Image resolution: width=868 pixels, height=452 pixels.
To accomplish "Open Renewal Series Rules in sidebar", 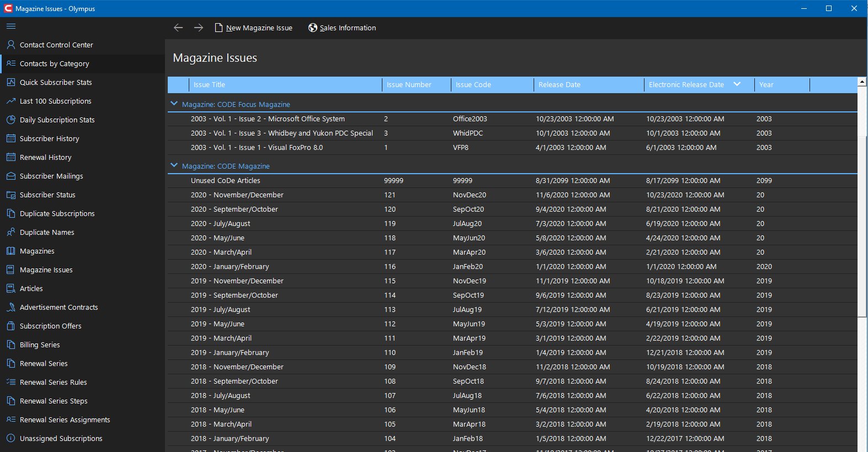I will point(83,382).
